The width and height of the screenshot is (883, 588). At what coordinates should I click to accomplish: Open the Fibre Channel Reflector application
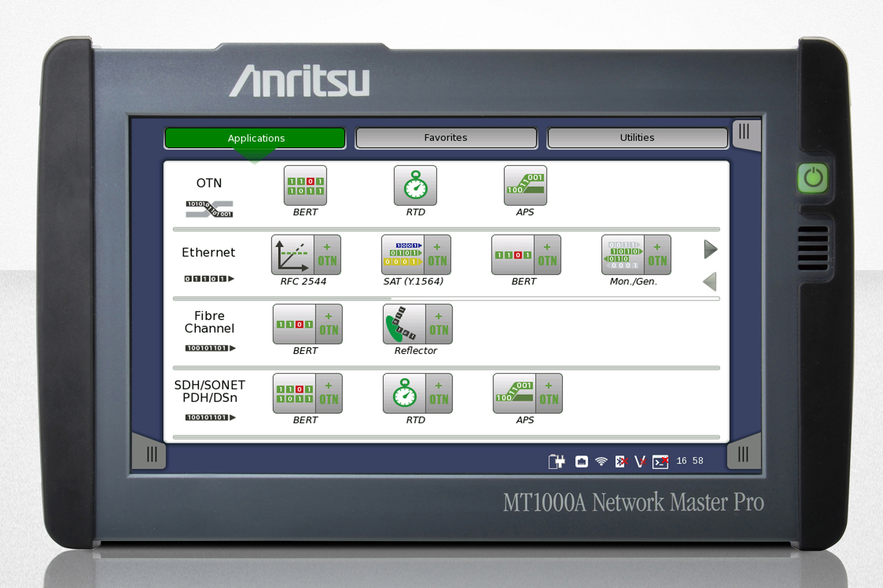coord(404,324)
